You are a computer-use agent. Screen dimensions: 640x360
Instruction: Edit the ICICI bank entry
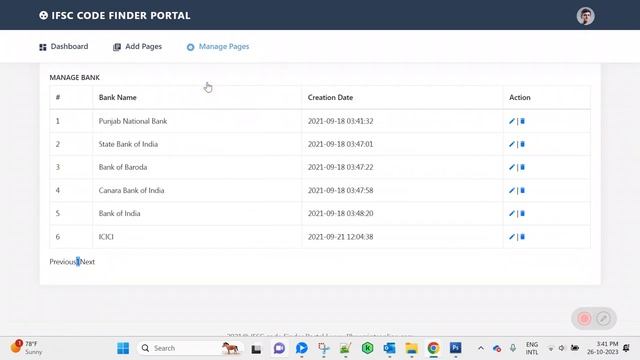(x=511, y=237)
